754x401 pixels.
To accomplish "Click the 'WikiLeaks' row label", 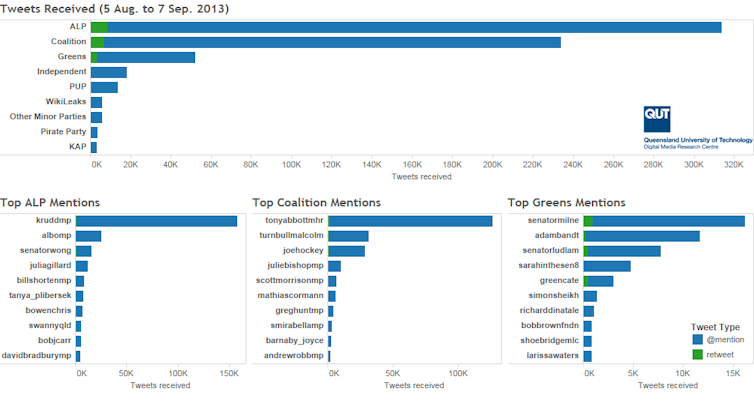I will click(x=66, y=101).
